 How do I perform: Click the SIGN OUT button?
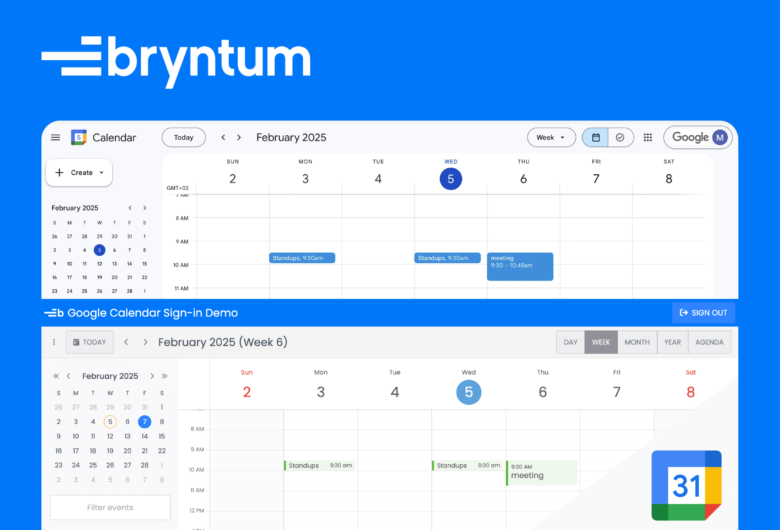[x=703, y=313]
